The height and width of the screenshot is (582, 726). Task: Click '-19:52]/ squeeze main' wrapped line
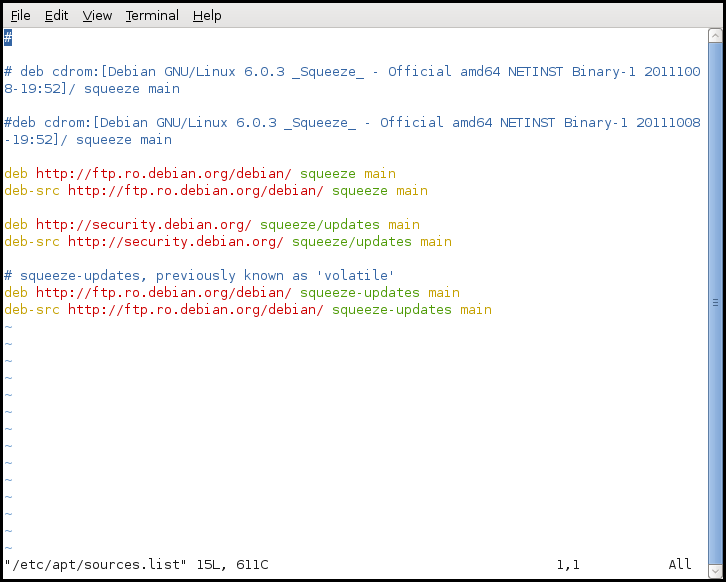pos(88,140)
